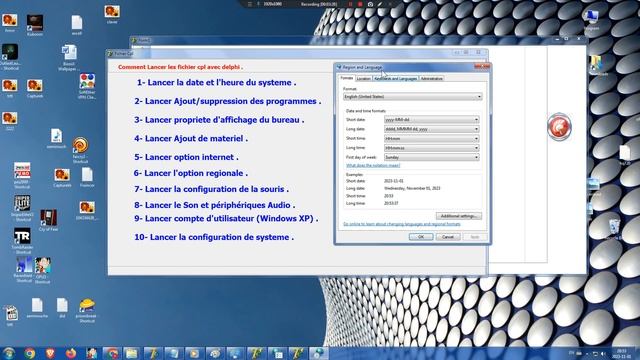Viewport: 640px width, 360px height.
Task: Open the Windows Start orb
Action: tap(9, 353)
